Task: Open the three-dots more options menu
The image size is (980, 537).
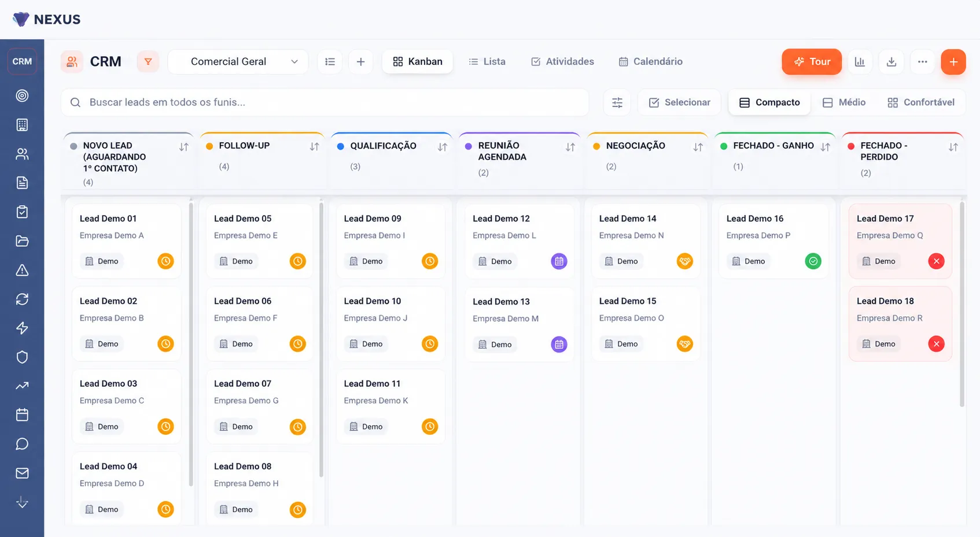Action: tap(923, 62)
